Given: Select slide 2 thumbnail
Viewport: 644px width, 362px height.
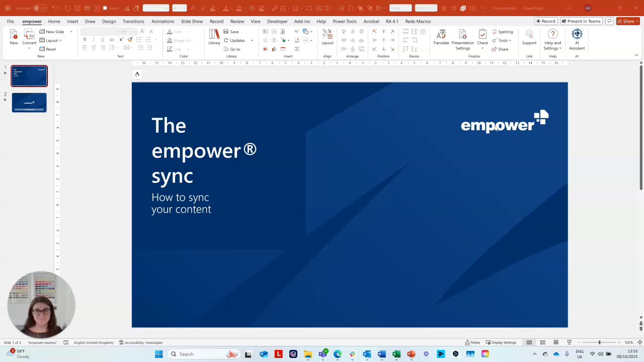Looking at the screenshot, I should [29, 103].
